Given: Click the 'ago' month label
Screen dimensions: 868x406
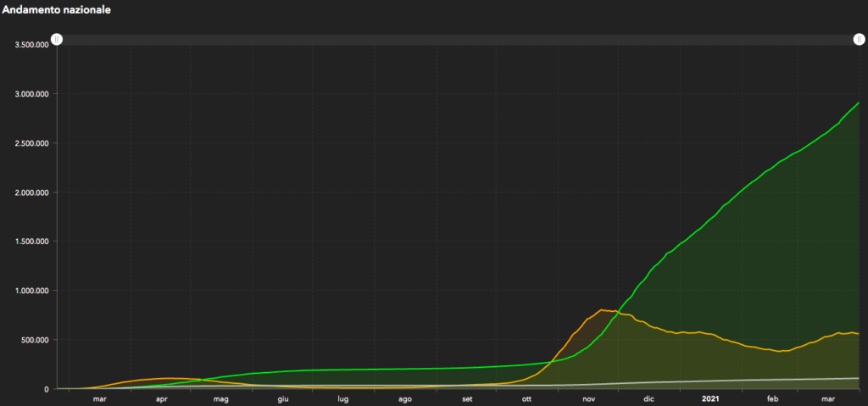Looking at the screenshot, I should [x=404, y=398].
